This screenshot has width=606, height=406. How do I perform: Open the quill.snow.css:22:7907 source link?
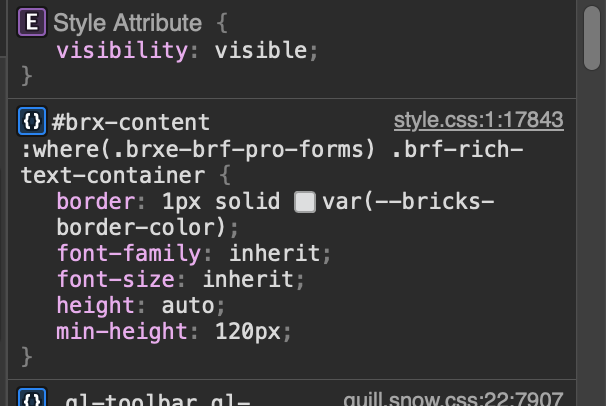click(453, 398)
